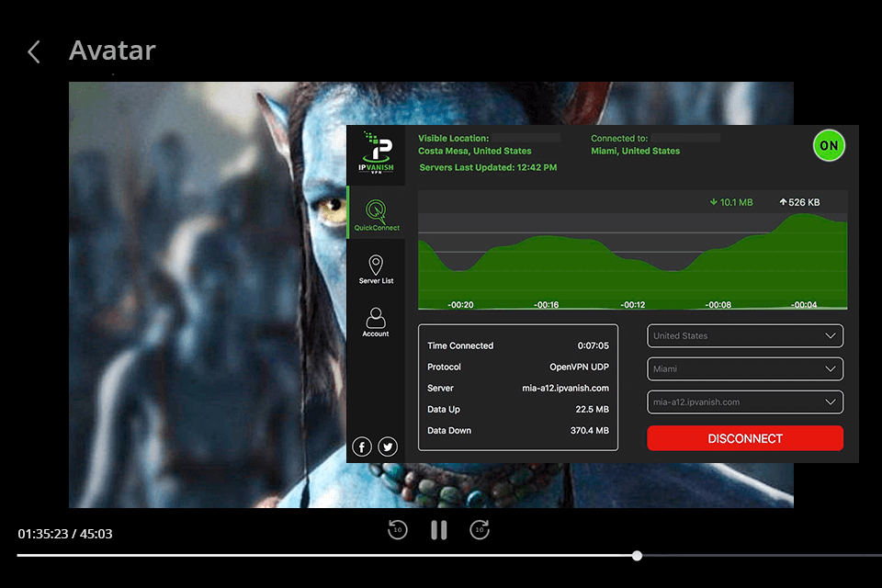Pause the Avatar video
Screen dimensions: 882x588
coord(439,530)
